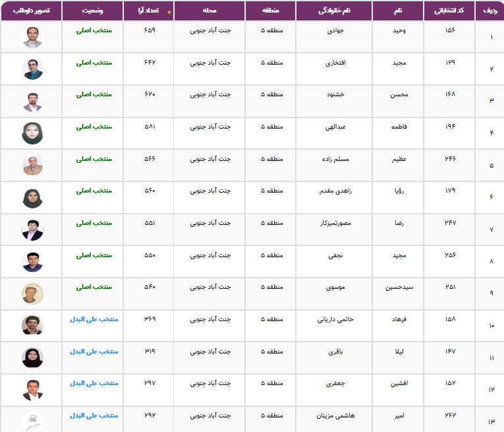
Task: Sort by the تعداد آرا column arrow
Action: click(x=169, y=13)
